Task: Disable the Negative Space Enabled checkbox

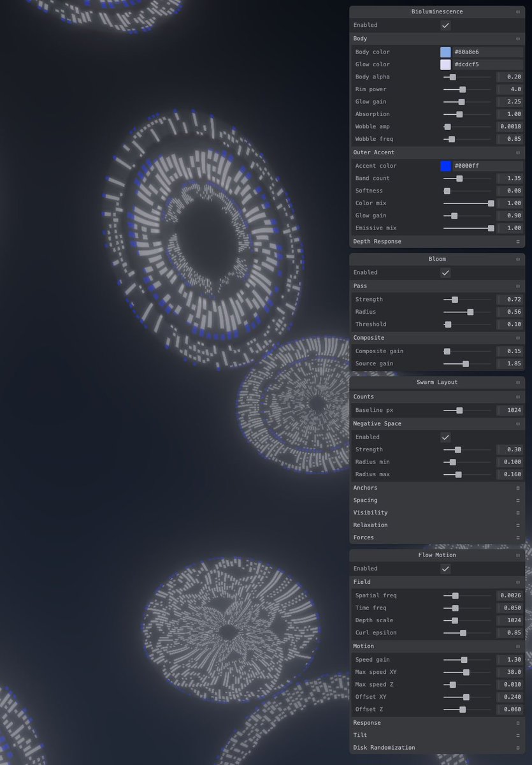Action: [445, 437]
